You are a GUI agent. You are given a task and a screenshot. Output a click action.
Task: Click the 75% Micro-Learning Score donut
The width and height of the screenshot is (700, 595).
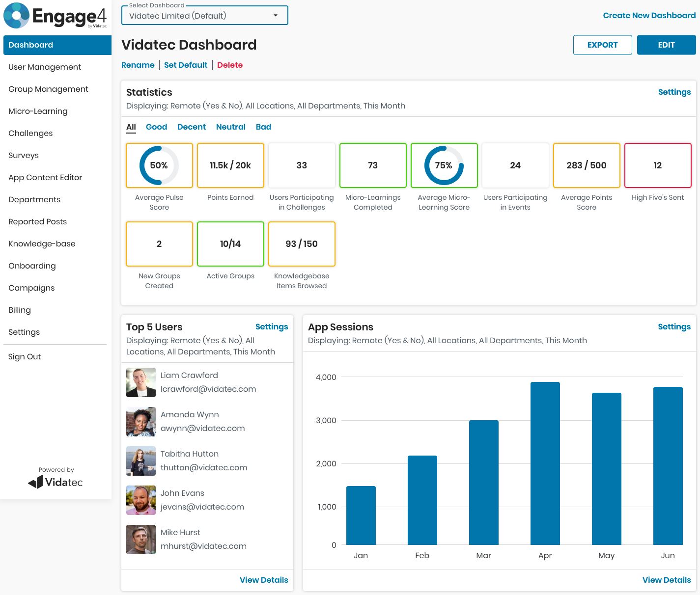pyautogui.click(x=444, y=165)
